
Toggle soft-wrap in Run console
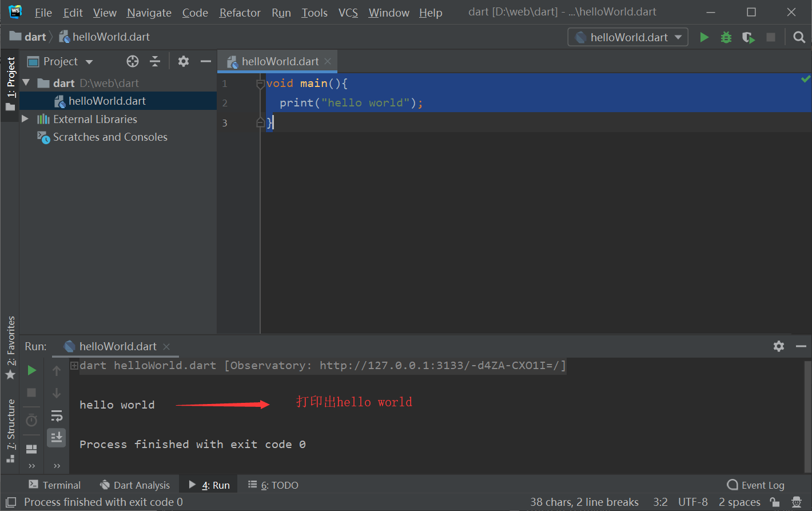[56, 415]
